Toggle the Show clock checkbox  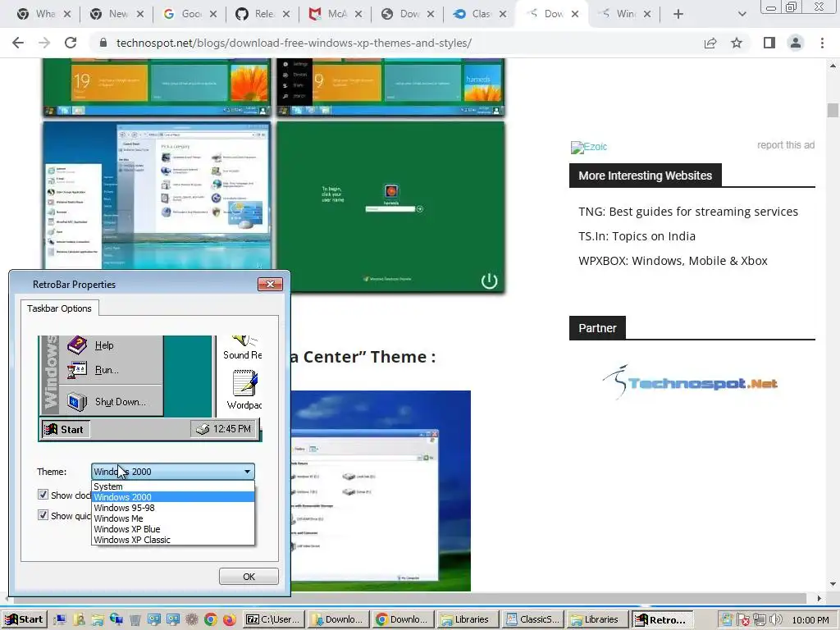point(43,495)
